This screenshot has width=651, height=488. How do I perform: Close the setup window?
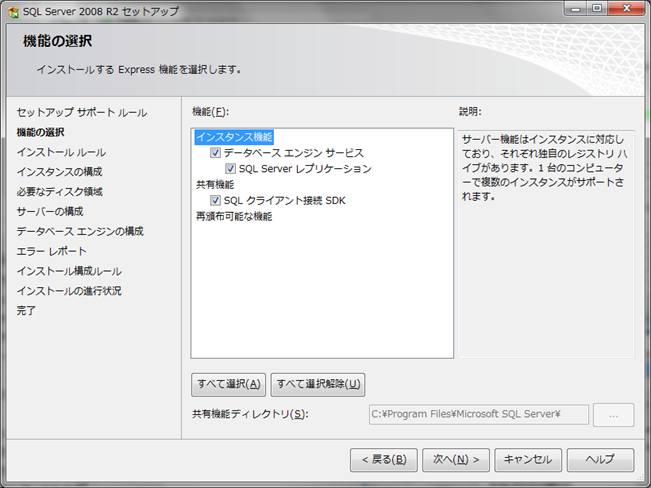(x=627, y=8)
